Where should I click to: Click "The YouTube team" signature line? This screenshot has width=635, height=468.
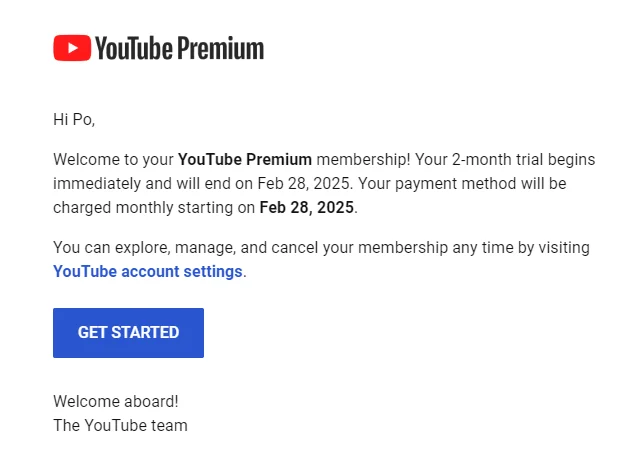[120, 425]
